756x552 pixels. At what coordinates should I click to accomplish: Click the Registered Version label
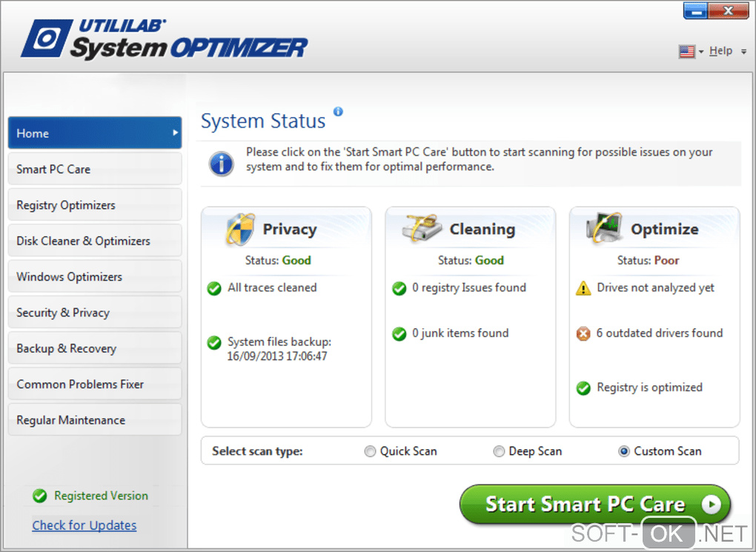point(101,496)
